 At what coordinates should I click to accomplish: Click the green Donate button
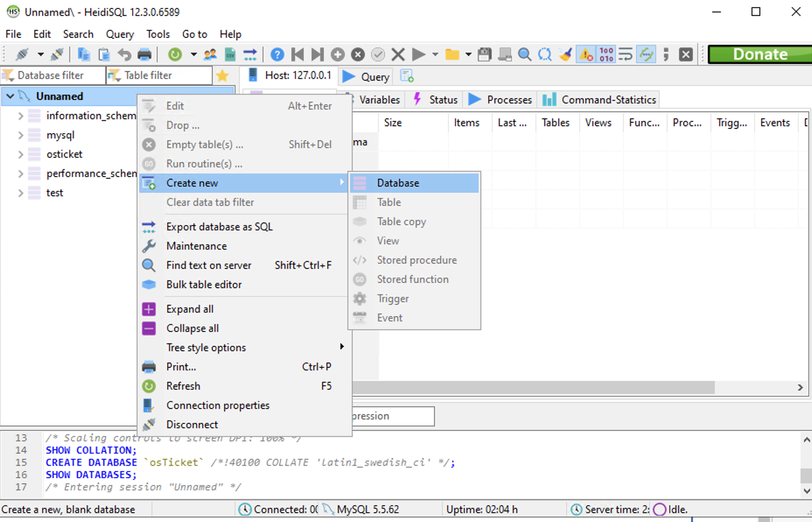pos(760,54)
